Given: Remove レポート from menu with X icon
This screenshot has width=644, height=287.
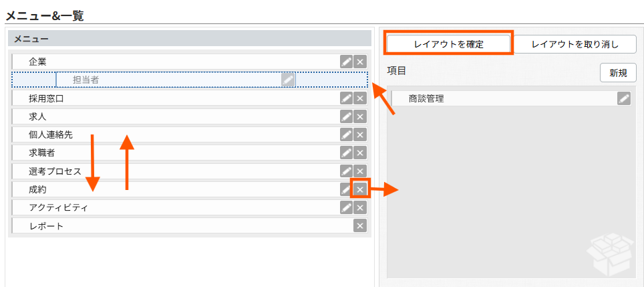Looking at the screenshot, I should (360, 225).
